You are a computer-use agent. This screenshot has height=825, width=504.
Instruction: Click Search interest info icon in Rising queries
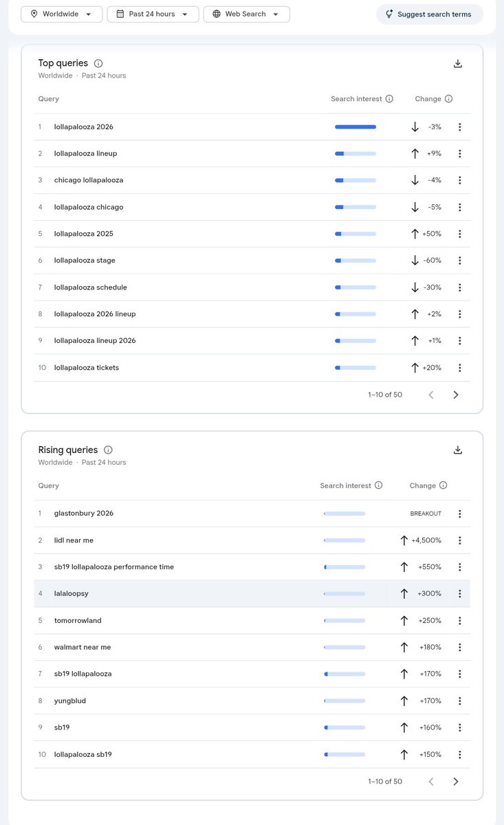tap(378, 485)
